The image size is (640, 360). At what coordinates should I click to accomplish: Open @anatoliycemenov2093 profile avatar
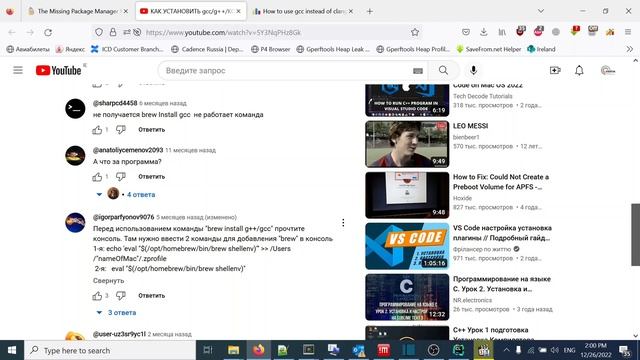(75, 156)
